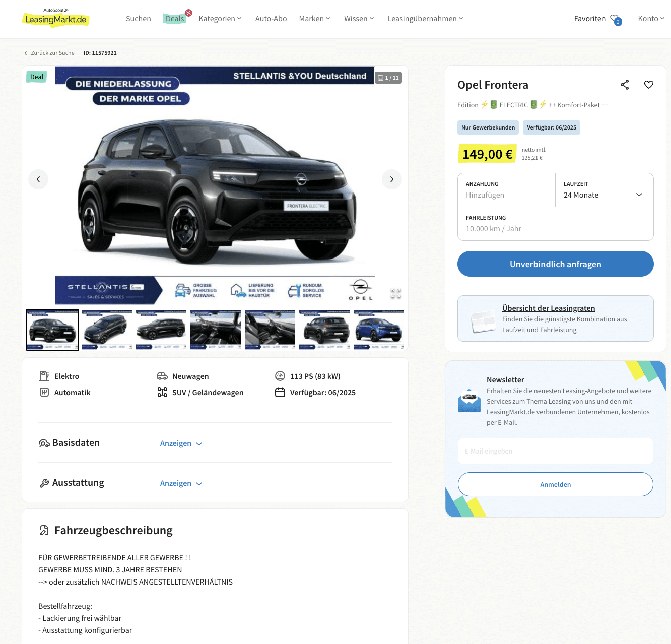Click the Anmelden newsletter button
Screen dimensions: 671x644
(556, 484)
